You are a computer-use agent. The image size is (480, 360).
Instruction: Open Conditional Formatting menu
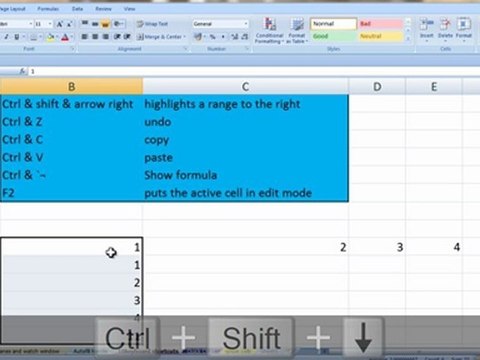[x=269, y=31]
